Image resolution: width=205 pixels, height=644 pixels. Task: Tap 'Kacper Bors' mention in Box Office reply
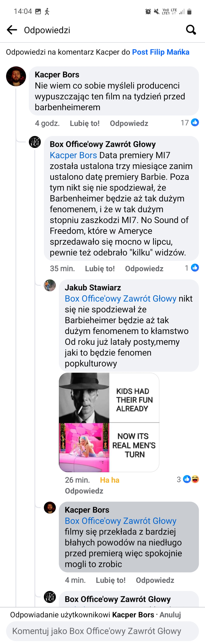click(x=73, y=155)
